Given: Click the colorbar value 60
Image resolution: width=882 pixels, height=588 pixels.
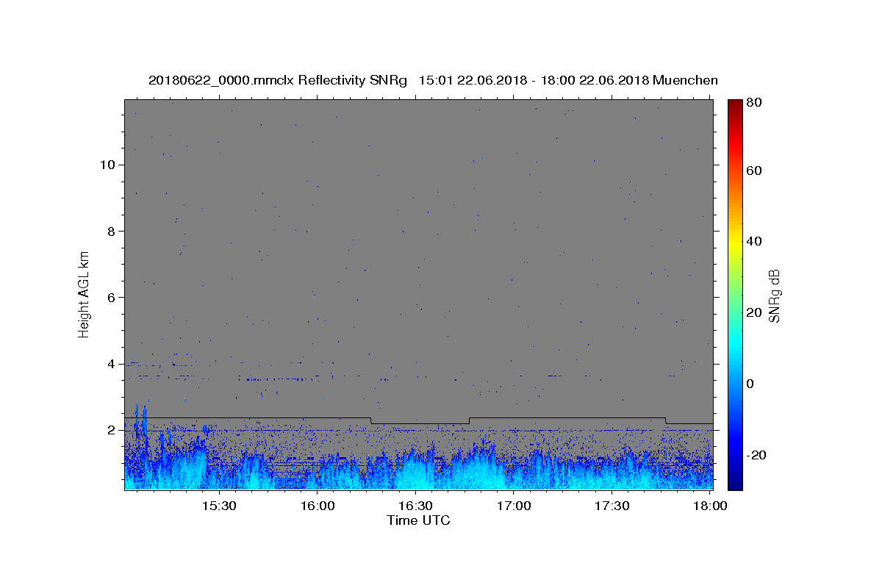Looking at the screenshot, I should click(x=754, y=171).
